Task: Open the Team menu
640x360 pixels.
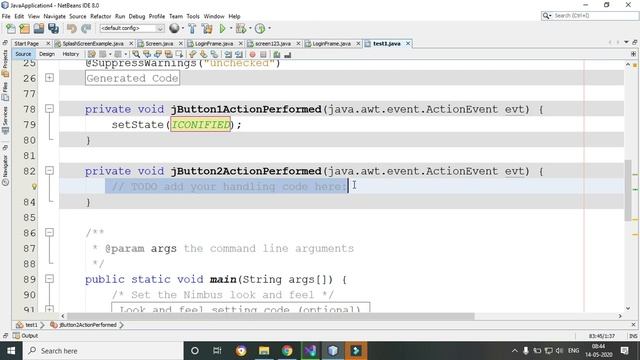Action: click(176, 16)
